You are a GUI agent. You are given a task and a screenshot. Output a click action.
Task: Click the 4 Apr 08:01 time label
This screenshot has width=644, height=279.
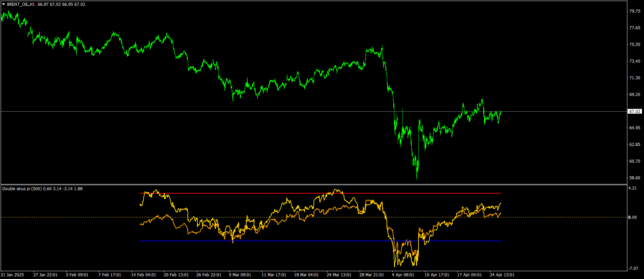point(403,275)
